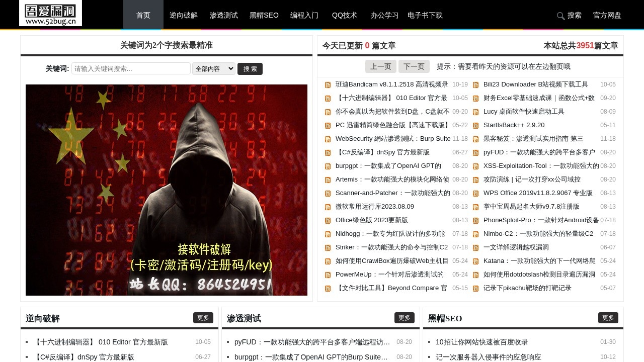This screenshot has height=362, width=644.
Task: Select the 首页 home tab
Action: (x=143, y=15)
